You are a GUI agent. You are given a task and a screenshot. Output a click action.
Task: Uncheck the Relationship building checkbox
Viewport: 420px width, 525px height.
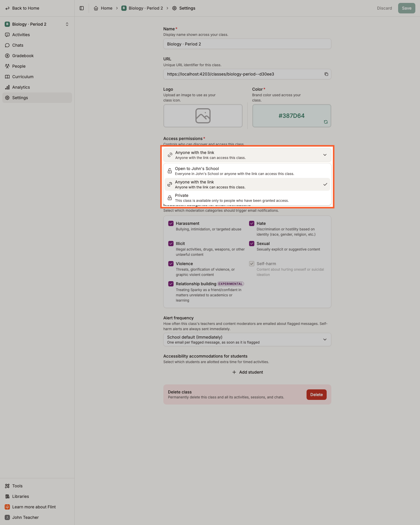pyautogui.click(x=171, y=284)
